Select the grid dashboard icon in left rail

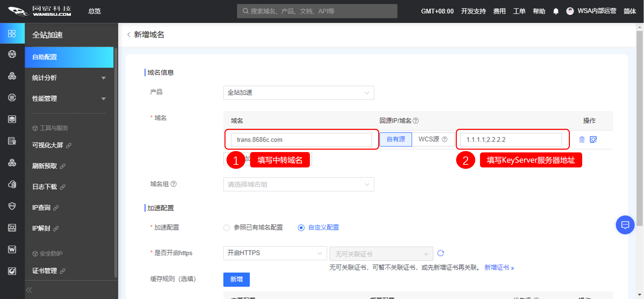point(12,33)
